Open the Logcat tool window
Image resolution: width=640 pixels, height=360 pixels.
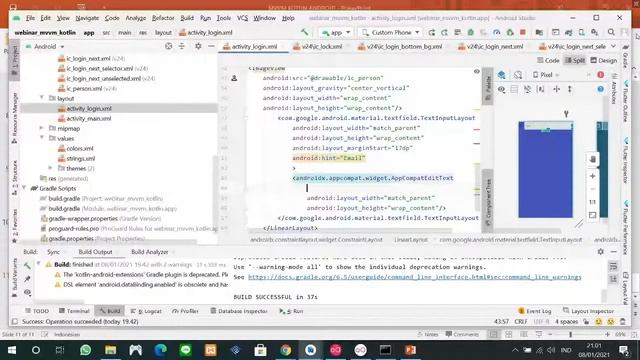[x=146, y=311]
